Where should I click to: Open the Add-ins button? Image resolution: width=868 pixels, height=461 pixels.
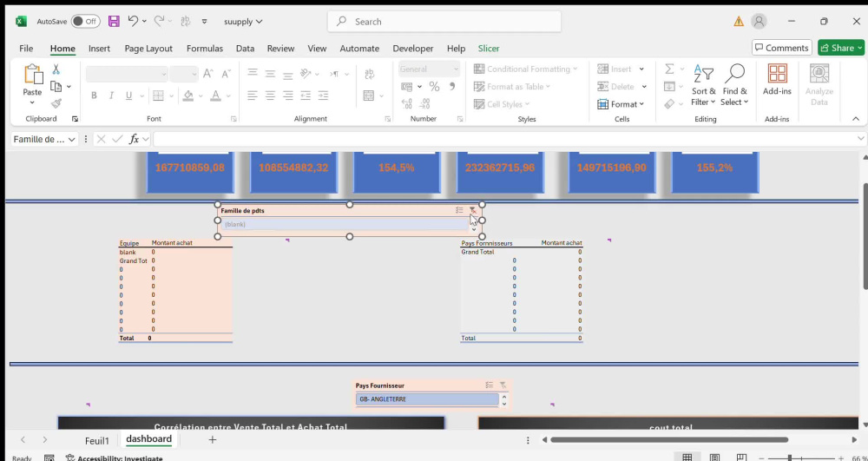tap(777, 80)
